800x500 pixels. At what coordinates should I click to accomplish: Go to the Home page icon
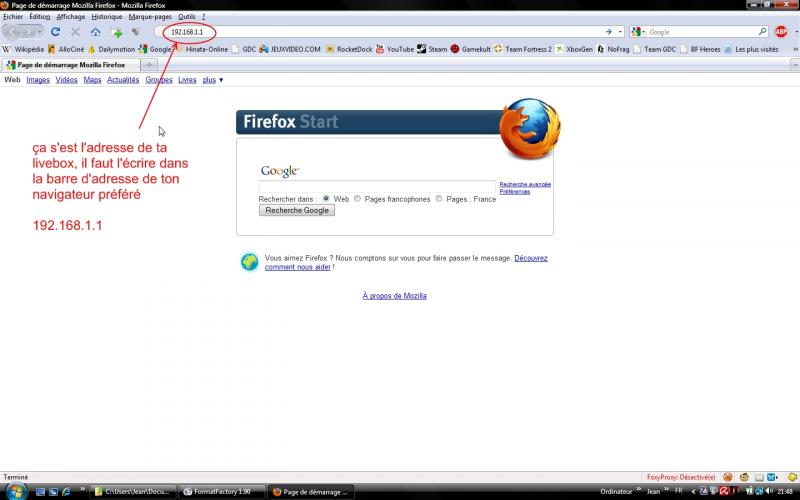pos(95,32)
